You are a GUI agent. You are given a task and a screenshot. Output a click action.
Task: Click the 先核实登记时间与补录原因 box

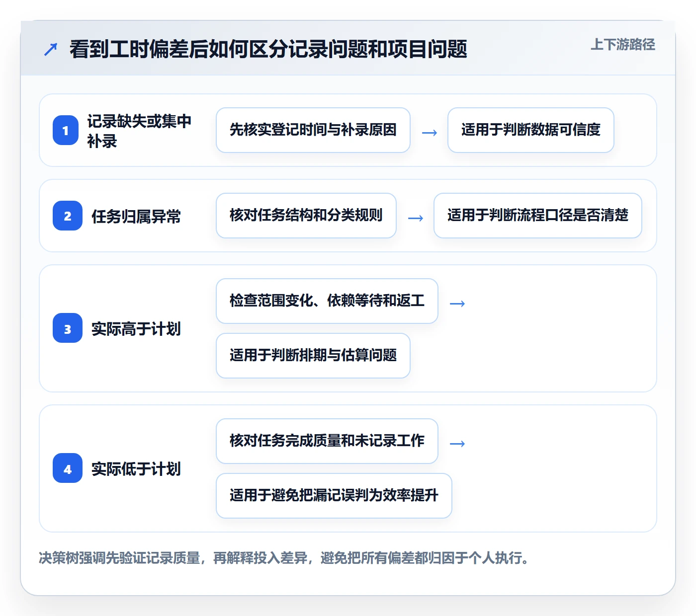point(313,130)
